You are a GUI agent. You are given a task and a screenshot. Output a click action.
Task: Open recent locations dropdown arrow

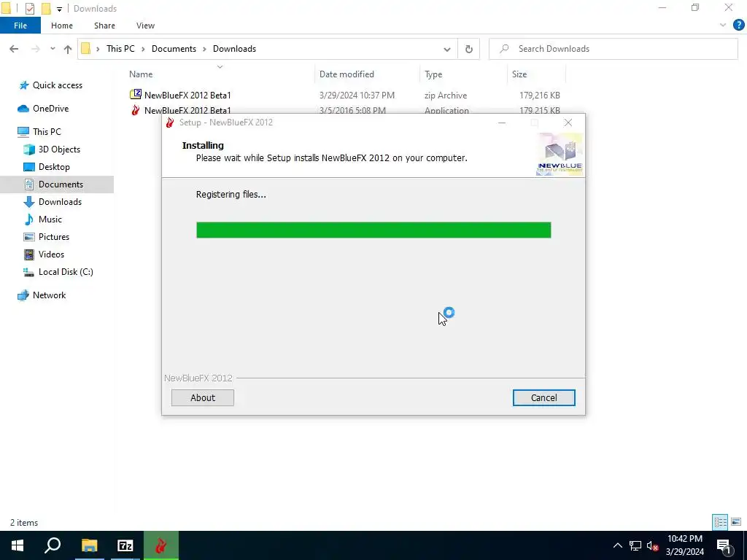(x=53, y=49)
